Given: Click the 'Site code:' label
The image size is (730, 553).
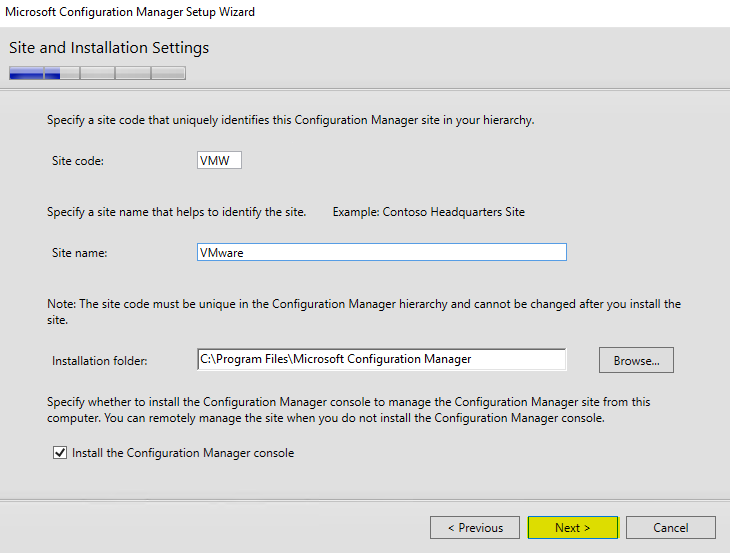Looking at the screenshot, I should pyautogui.click(x=78, y=160).
